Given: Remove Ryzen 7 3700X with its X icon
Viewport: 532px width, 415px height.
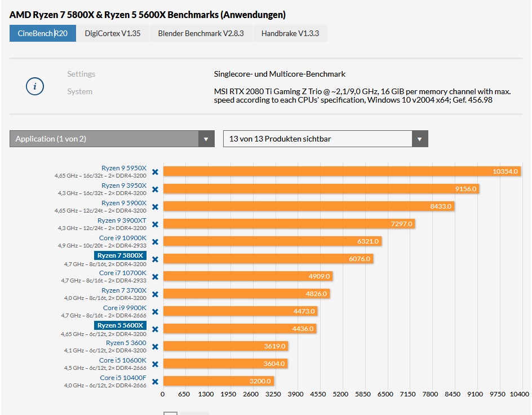Looking at the screenshot, I should (x=155, y=294).
